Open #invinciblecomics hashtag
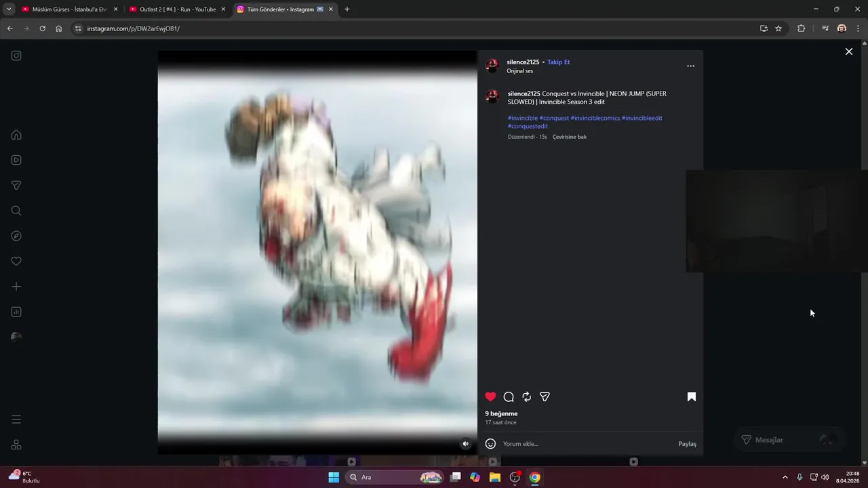Screen dimensions: 868x488 pos(595,118)
